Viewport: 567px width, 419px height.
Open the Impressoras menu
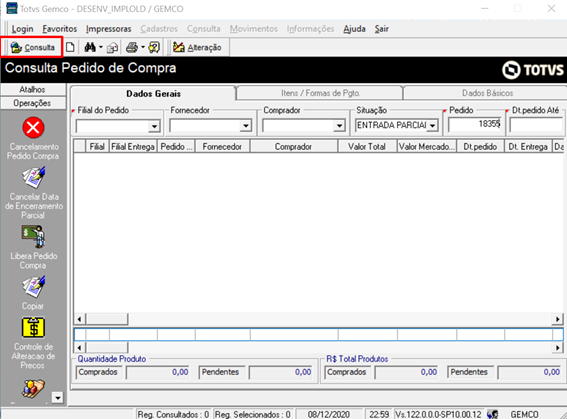[108, 29]
